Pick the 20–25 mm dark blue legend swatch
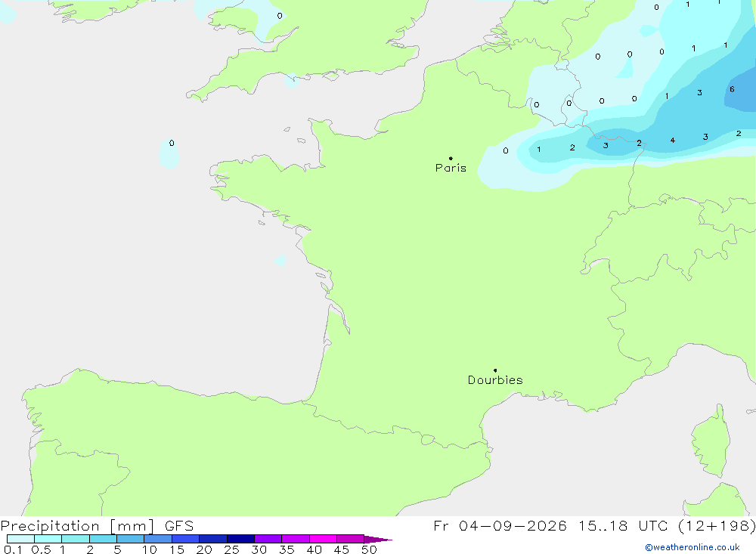 tap(213, 539)
